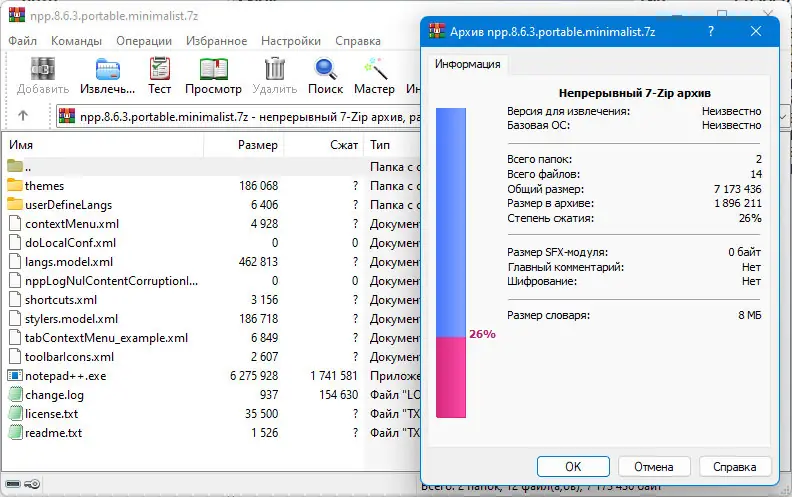
Task: Click the readme.txt file icon
Action: [16, 432]
